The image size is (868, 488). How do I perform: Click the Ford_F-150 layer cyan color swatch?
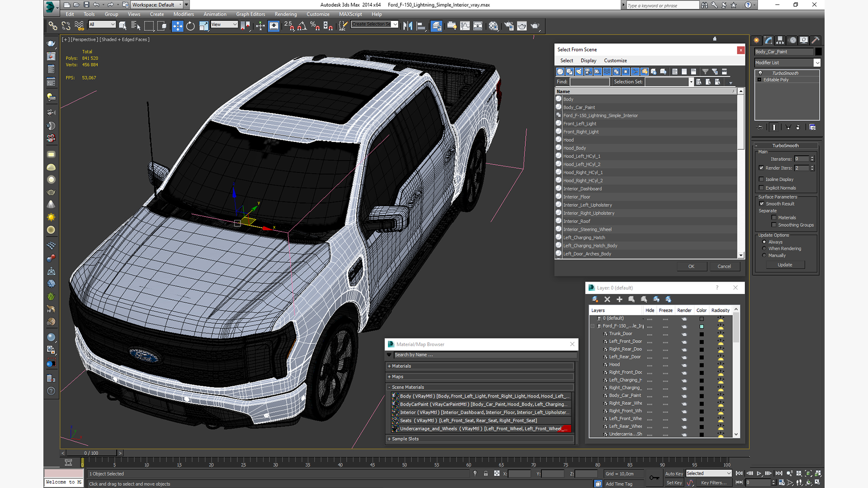(702, 326)
